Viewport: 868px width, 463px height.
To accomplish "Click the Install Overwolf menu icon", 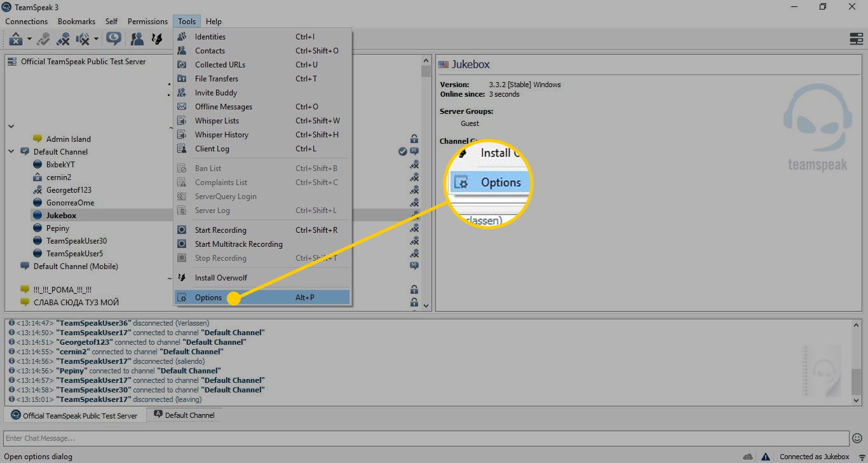I will (182, 278).
